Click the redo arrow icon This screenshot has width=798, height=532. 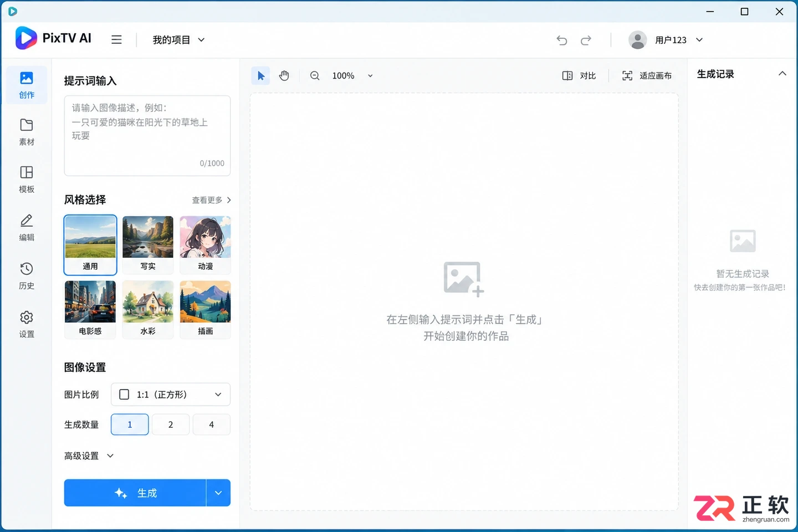click(x=586, y=40)
